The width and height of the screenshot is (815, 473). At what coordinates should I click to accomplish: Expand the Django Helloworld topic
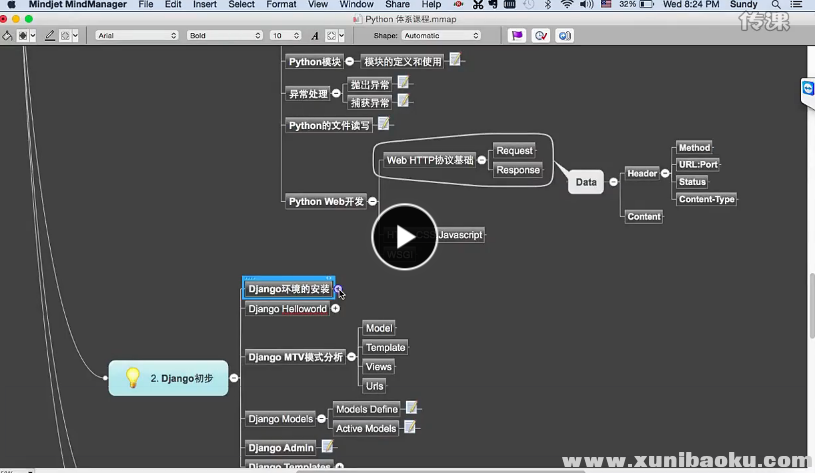335,309
